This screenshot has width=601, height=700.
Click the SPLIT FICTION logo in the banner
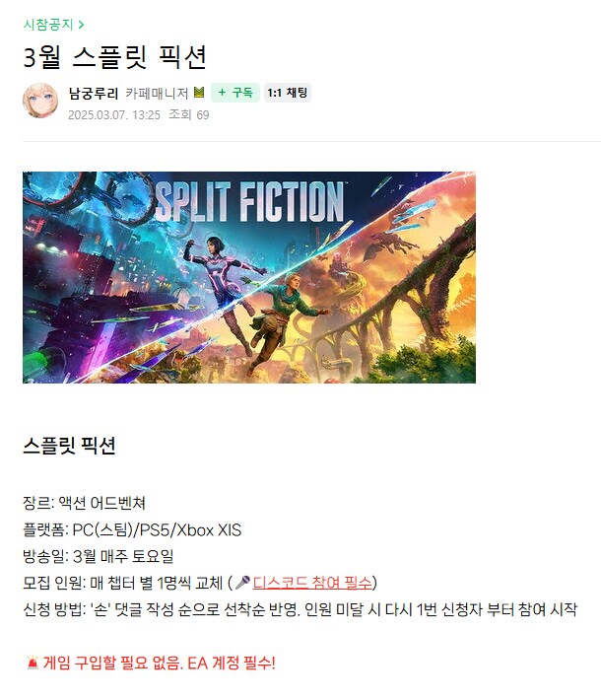(249, 202)
